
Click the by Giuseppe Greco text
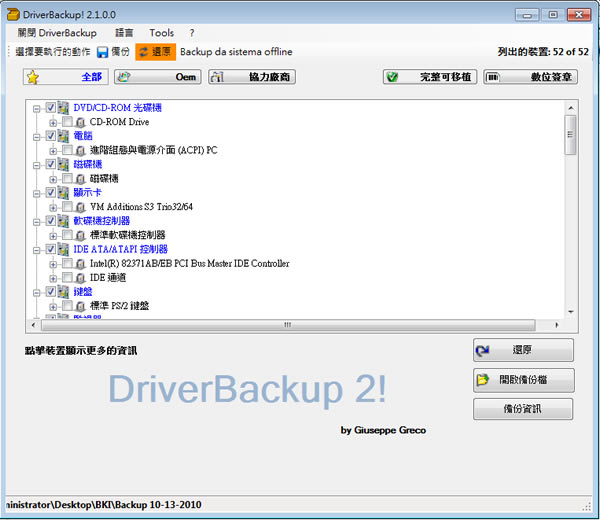(383, 430)
